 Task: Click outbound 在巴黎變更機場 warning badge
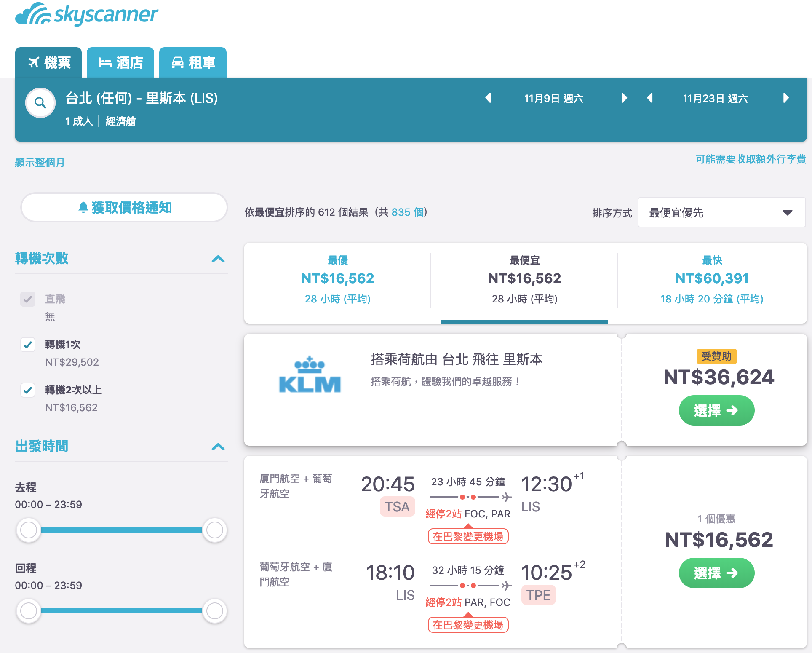coord(468,536)
